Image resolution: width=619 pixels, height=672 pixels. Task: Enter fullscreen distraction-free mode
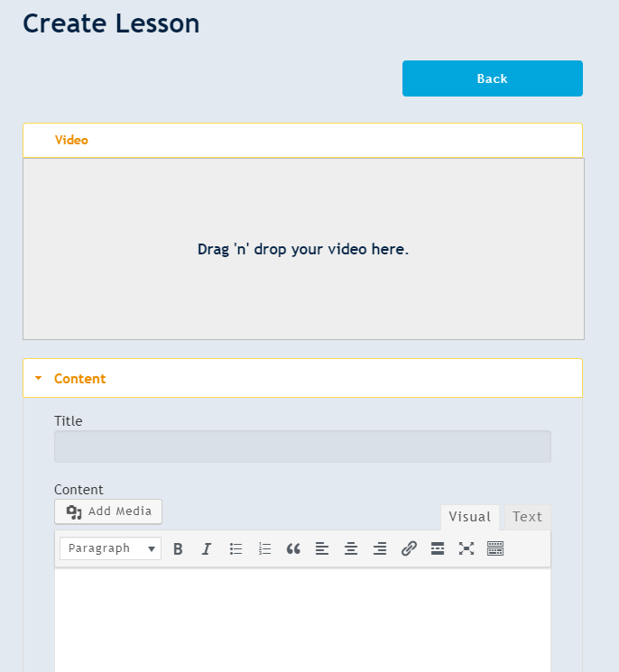[x=467, y=548]
